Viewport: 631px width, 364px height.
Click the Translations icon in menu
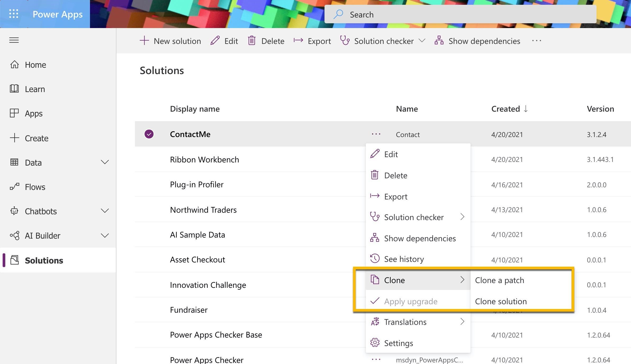pyautogui.click(x=375, y=322)
